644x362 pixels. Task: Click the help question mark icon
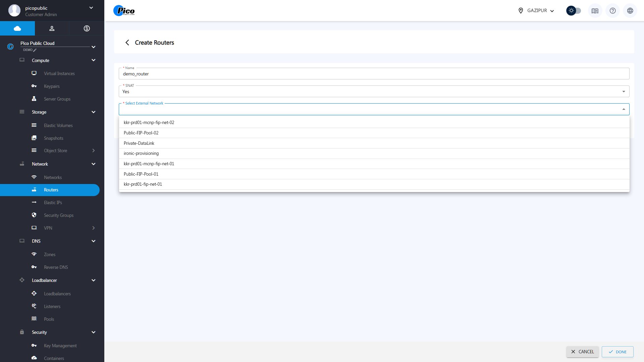pos(612,11)
